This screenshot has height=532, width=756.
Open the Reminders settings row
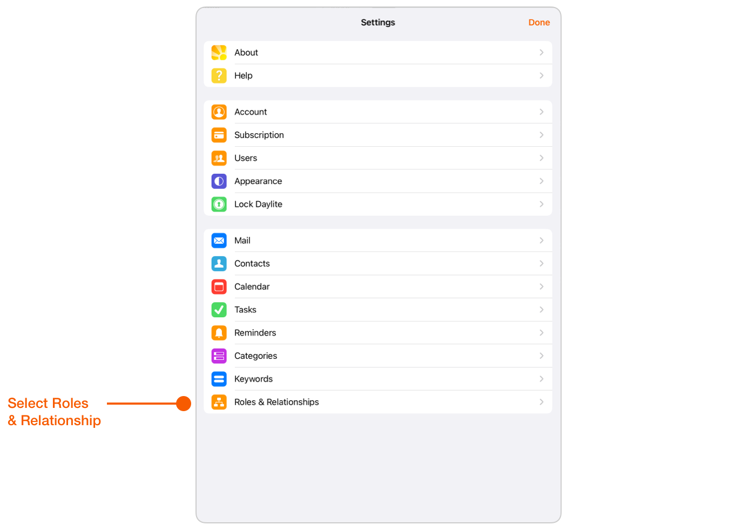point(378,333)
